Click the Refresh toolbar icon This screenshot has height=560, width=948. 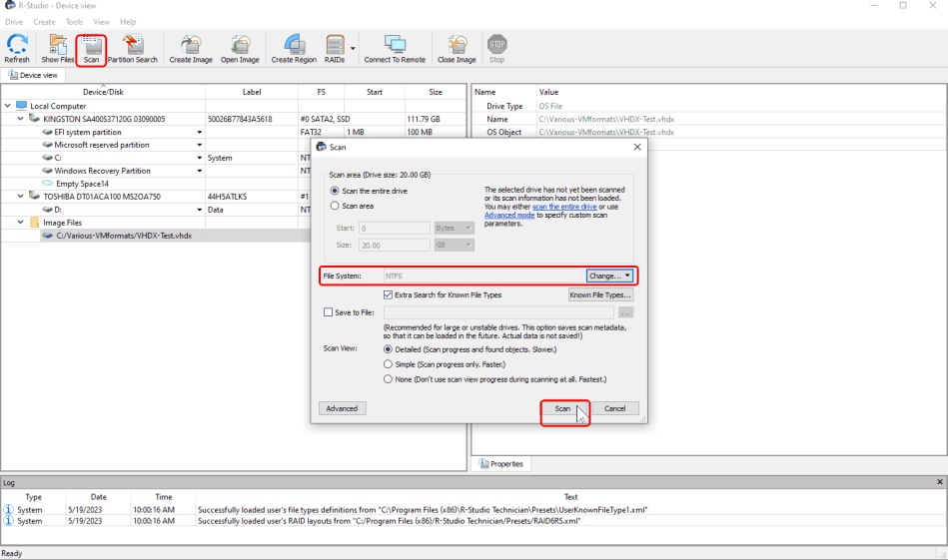(x=17, y=45)
